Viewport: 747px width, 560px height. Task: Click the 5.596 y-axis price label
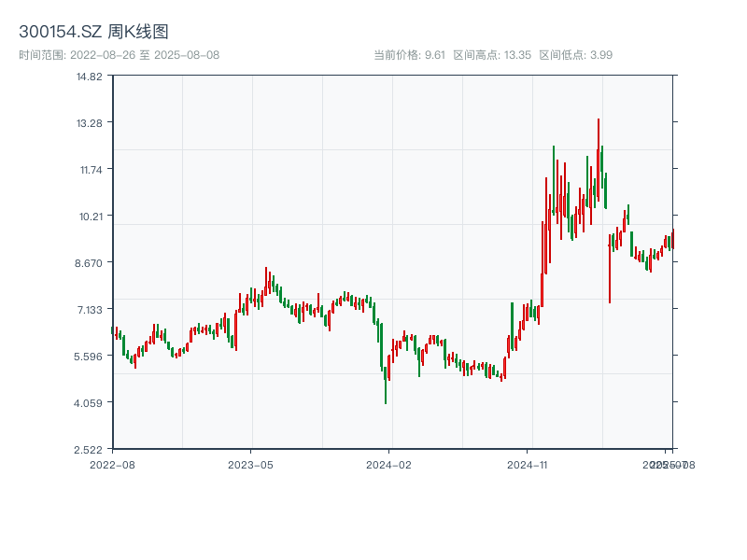90,357
